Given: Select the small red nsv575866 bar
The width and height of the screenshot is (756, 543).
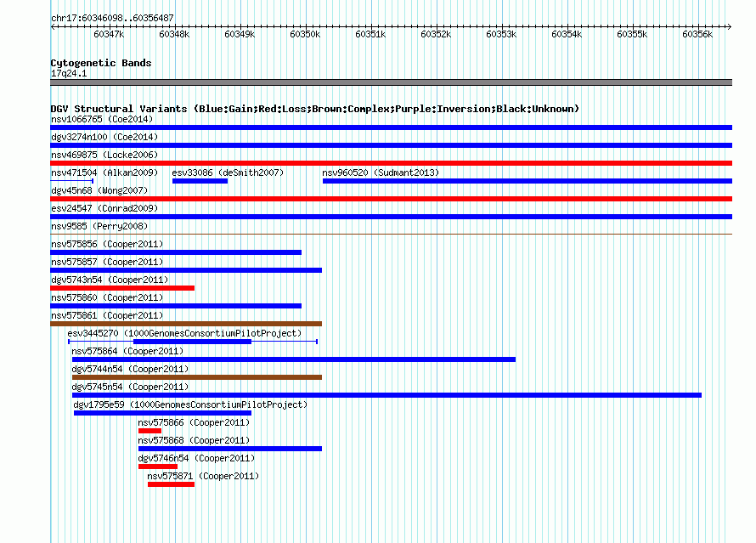Looking at the screenshot, I should pos(150,431).
